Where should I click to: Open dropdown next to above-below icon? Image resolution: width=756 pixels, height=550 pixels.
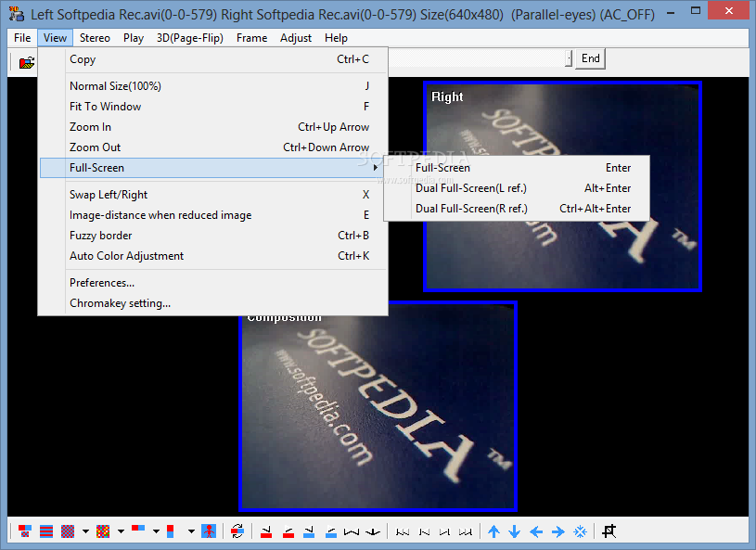click(191, 531)
